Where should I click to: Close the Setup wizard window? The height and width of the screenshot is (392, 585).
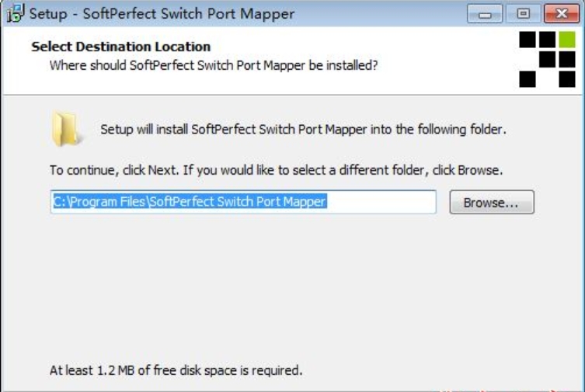click(562, 14)
